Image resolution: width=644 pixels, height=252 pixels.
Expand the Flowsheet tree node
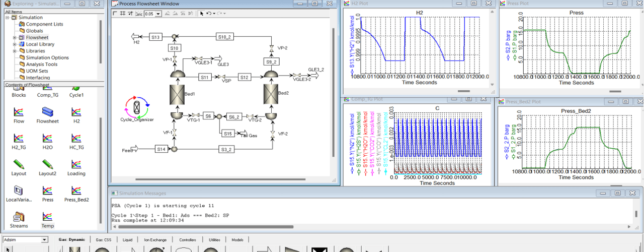[x=15, y=37]
